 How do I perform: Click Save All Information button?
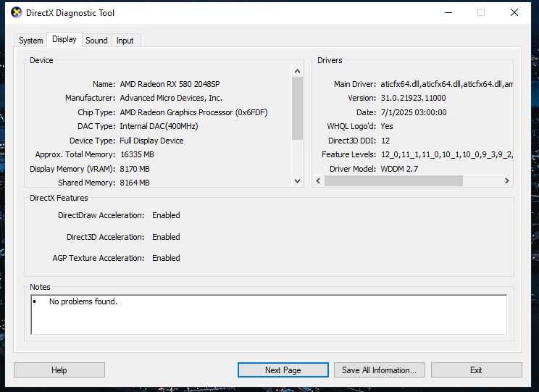point(379,370)
